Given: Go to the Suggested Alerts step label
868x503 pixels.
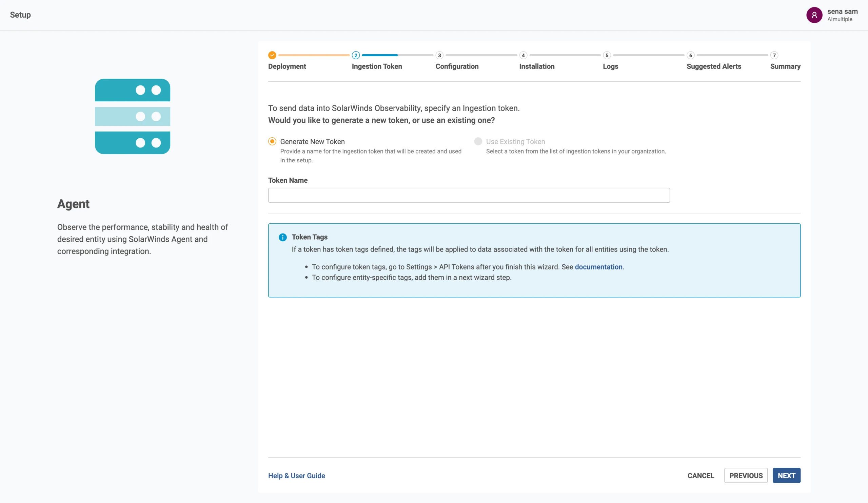Looking at the screenshot, I should (714, 66).
